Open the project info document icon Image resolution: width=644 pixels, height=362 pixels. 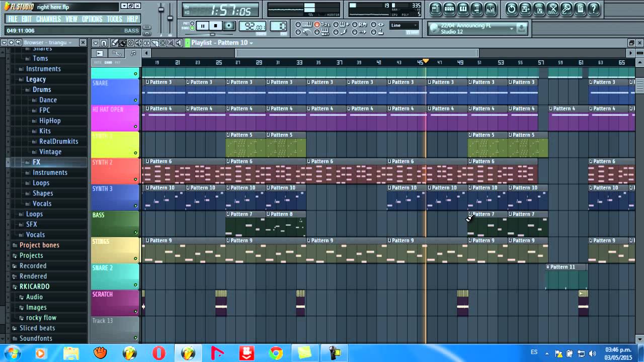point(580,9)
